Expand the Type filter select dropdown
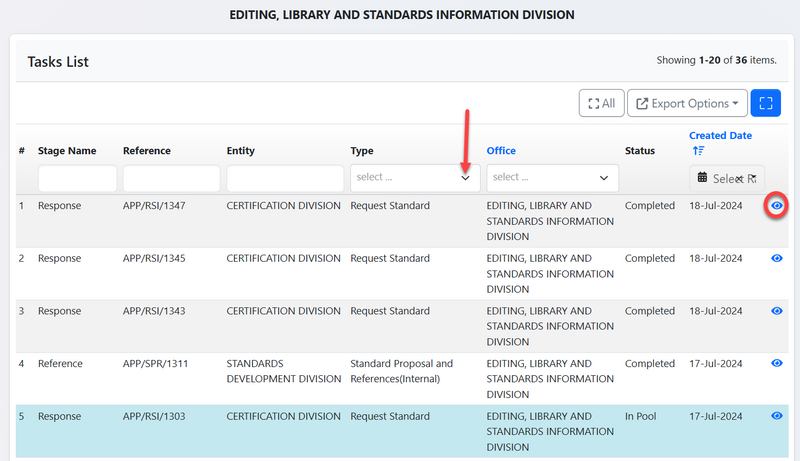800x461 pixels. pyautogui.click(x=415, y=178)
